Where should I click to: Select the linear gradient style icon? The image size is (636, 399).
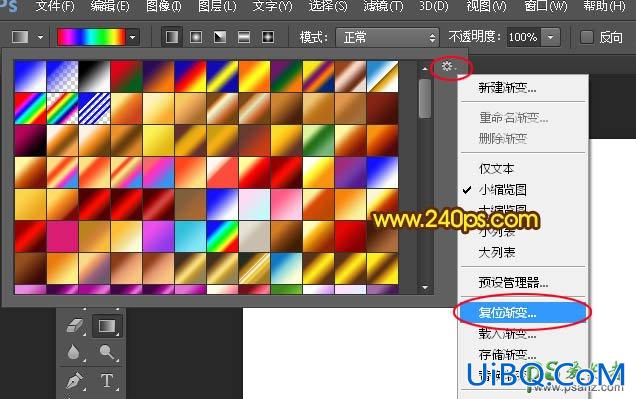(x=172, y=37)
